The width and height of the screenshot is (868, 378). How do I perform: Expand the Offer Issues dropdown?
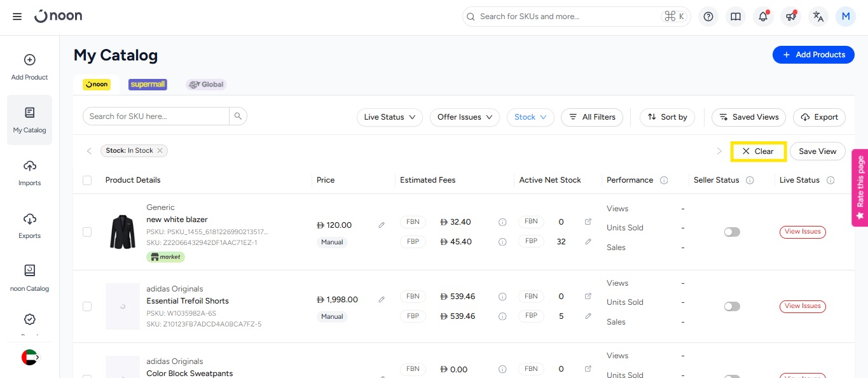tap(465, 117)
